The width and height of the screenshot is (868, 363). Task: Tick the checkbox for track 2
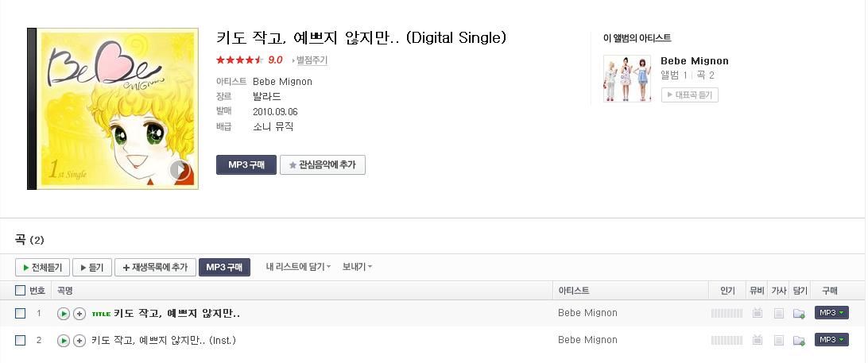[x=21, y=340]
